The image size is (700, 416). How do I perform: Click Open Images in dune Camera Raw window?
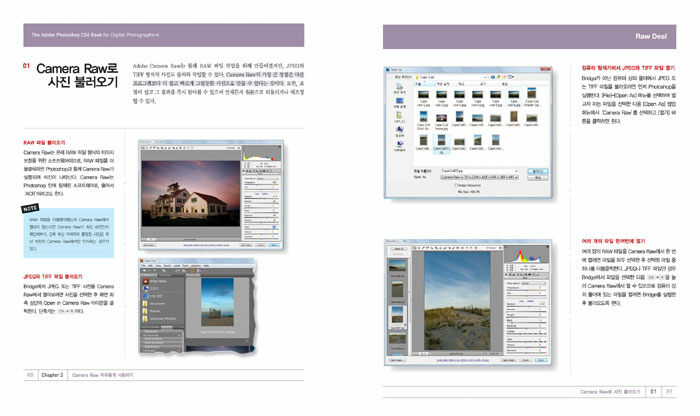click(509, 360)
